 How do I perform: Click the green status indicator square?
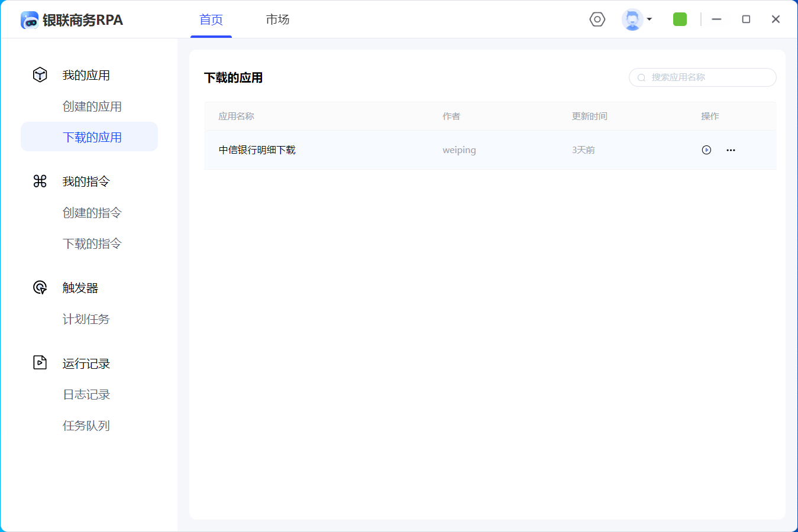point(680,20)
